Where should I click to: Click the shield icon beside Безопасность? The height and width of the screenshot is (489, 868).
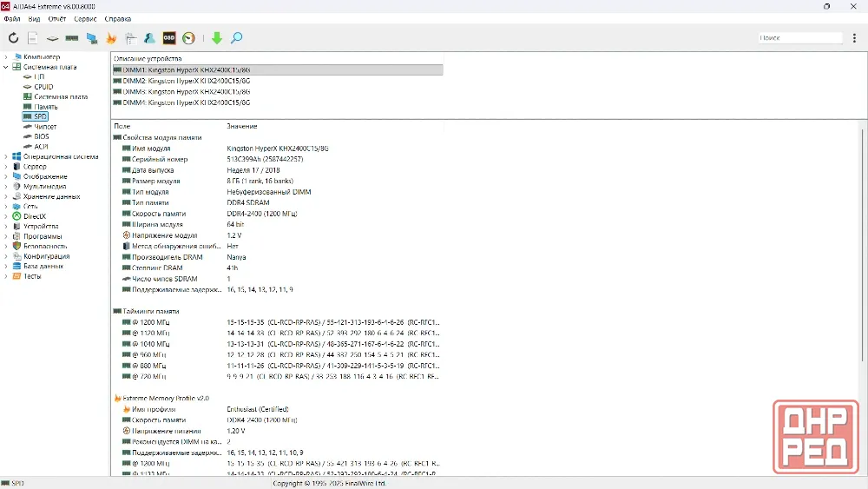[16, 246]
